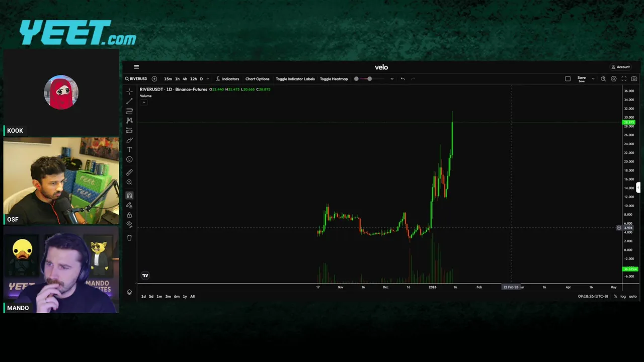Set range to 3m
The width and height of the screenshot is (644, 362).
pos(168,297)
